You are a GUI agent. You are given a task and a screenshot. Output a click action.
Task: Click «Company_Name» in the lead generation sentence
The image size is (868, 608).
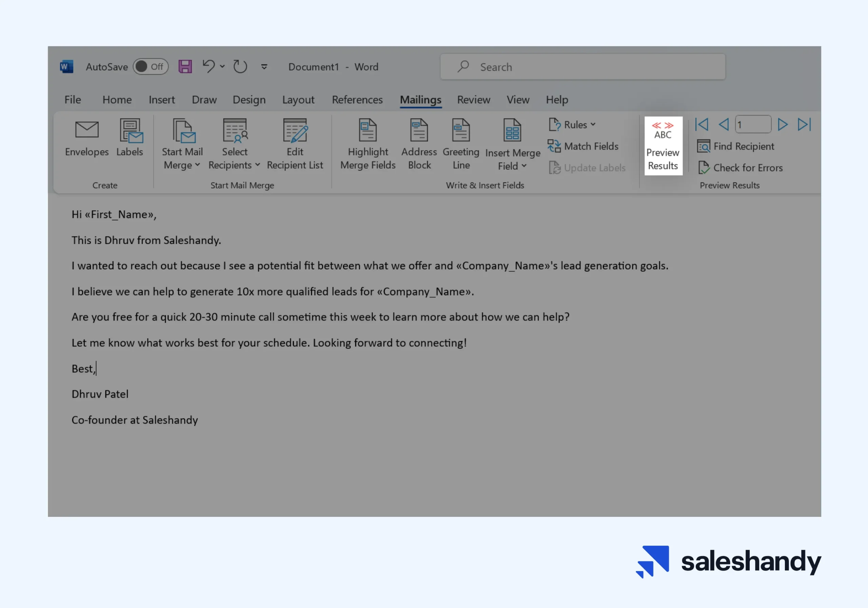pos(503,266)
